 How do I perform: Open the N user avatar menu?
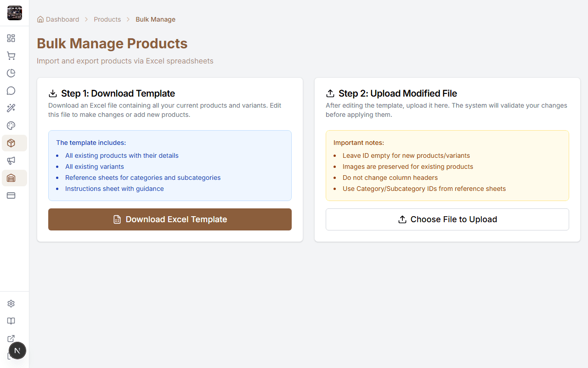(x=17, y=351)
